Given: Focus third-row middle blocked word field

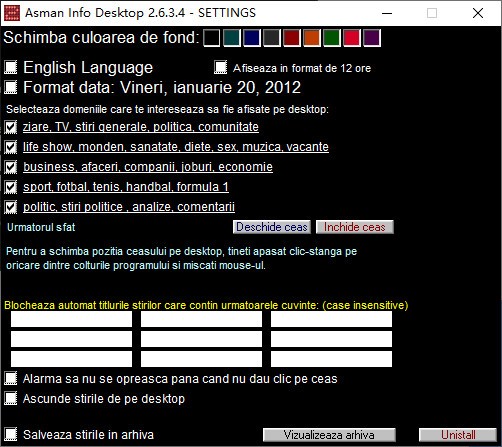Looking at the screenshot, I should 201,359.
